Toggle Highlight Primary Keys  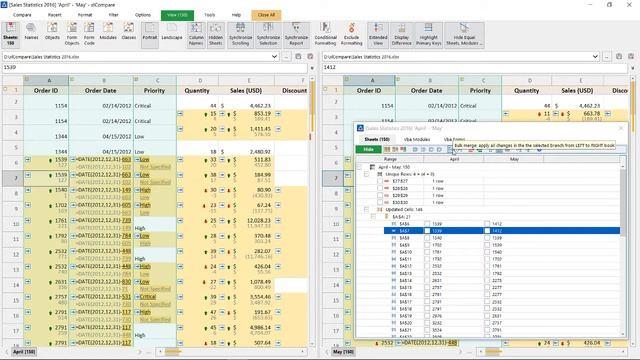click(429, 35)
